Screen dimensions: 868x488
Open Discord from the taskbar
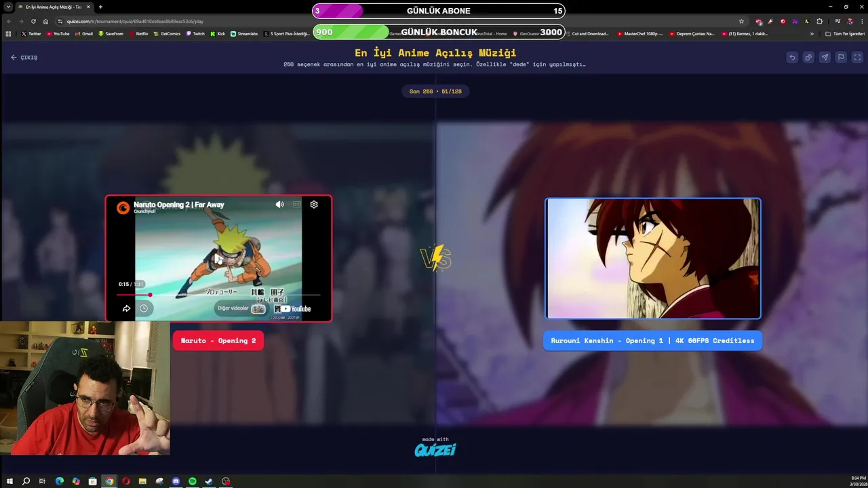(x=176, y=481)
